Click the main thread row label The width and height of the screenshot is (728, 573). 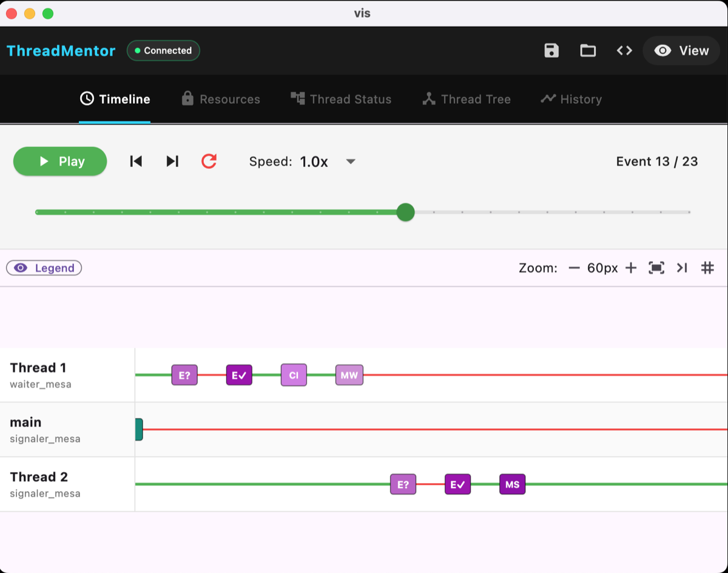(25, 422)
